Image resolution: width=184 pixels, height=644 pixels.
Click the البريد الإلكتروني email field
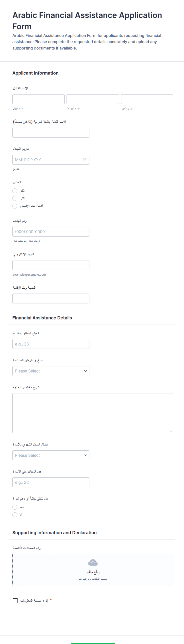[51, 265]
